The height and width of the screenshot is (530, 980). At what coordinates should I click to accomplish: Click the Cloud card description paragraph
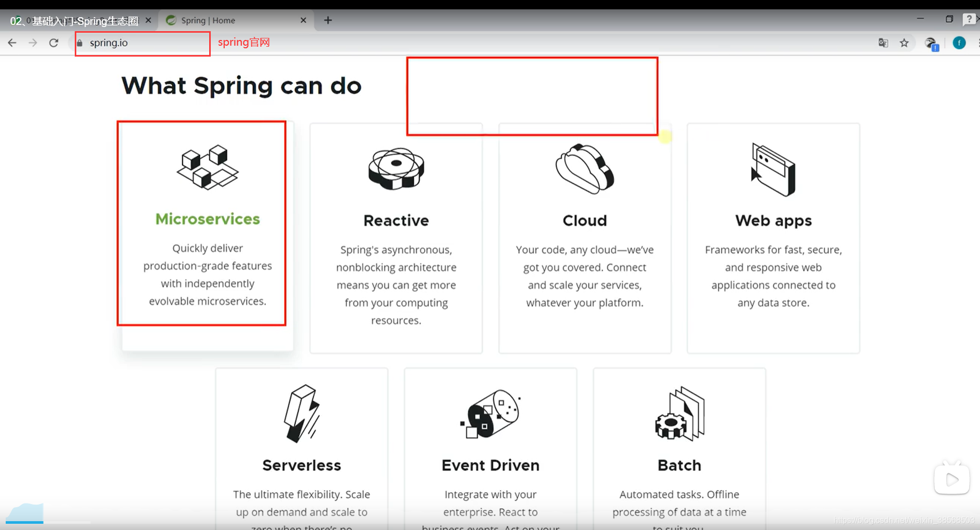(585, 276)
